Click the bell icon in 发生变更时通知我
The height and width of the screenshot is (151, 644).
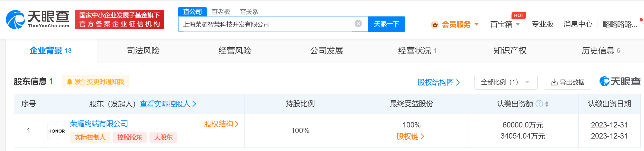(x=69, y=82)
